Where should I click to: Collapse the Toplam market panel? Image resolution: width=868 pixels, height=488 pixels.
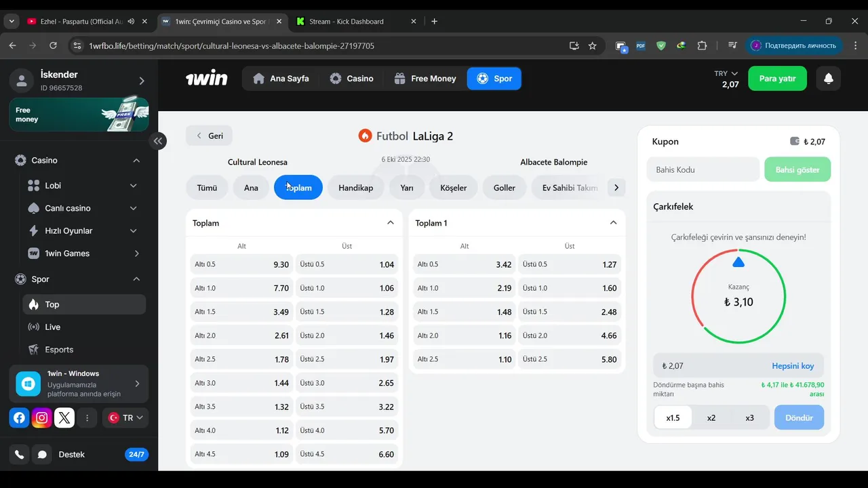[390, 222]
